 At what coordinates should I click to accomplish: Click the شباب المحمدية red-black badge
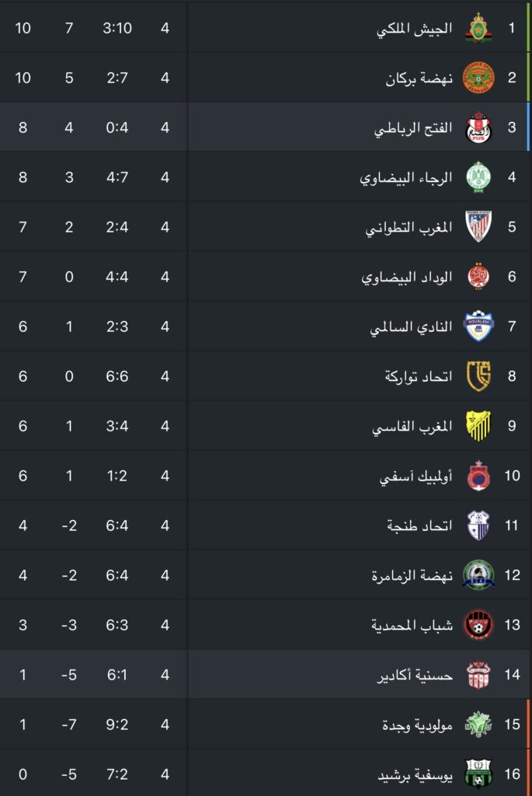pos(478,624)
